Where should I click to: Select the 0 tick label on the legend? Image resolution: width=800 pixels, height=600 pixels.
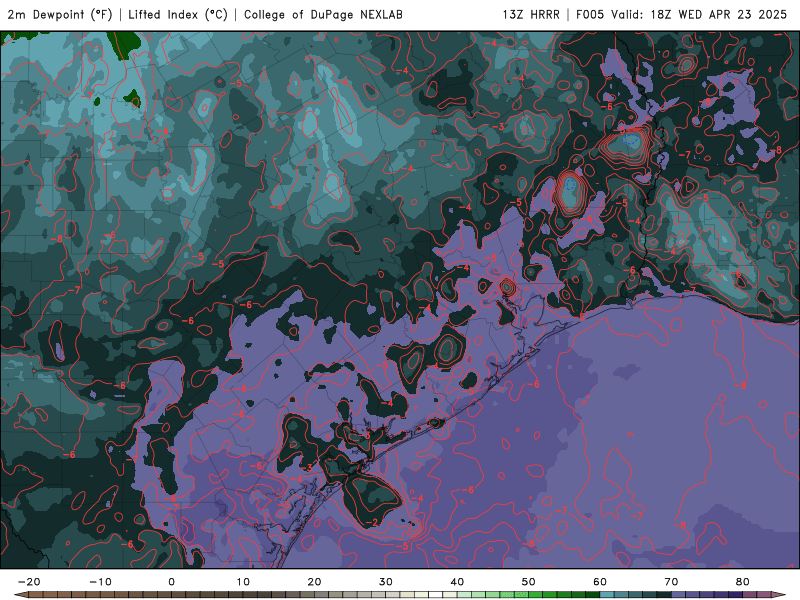[x=171, y=582]
